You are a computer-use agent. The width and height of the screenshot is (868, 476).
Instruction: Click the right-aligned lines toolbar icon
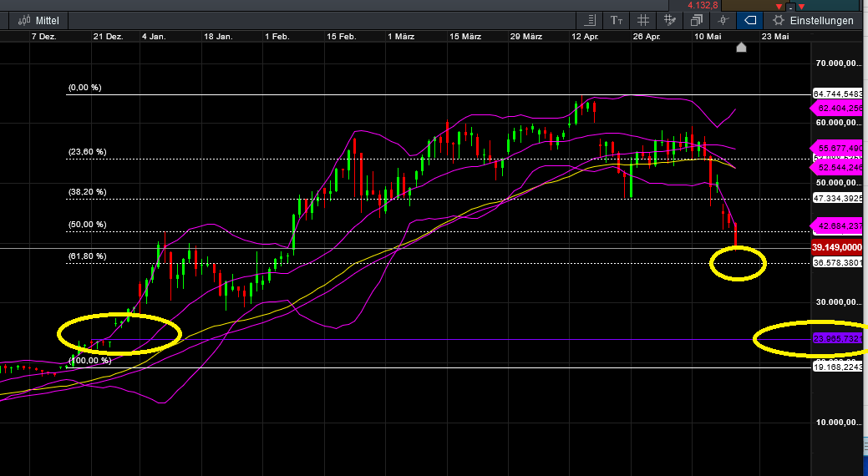tap(590, 21)
